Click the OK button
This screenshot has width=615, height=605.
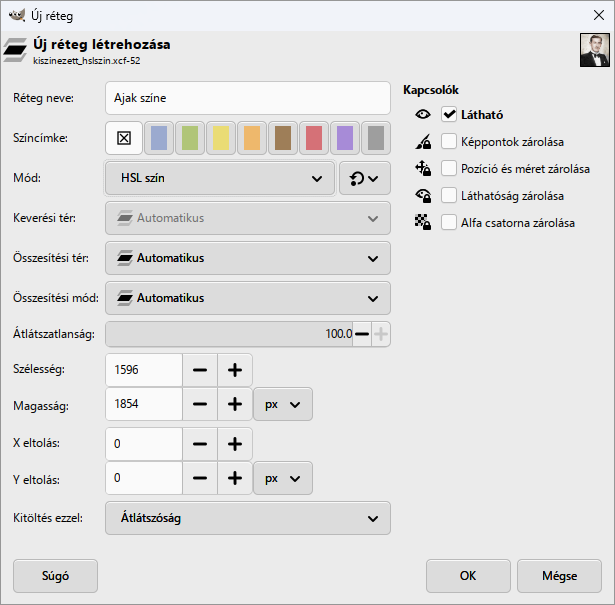click(x=468, y=576)
